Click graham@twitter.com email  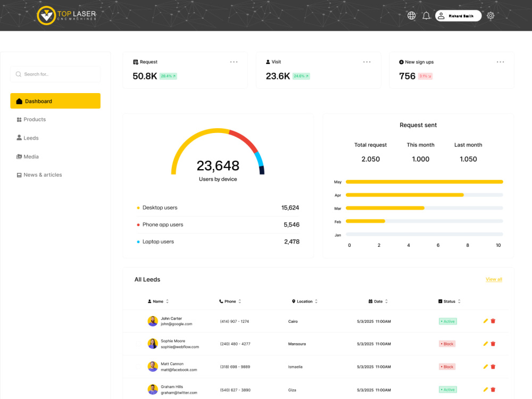179,393
